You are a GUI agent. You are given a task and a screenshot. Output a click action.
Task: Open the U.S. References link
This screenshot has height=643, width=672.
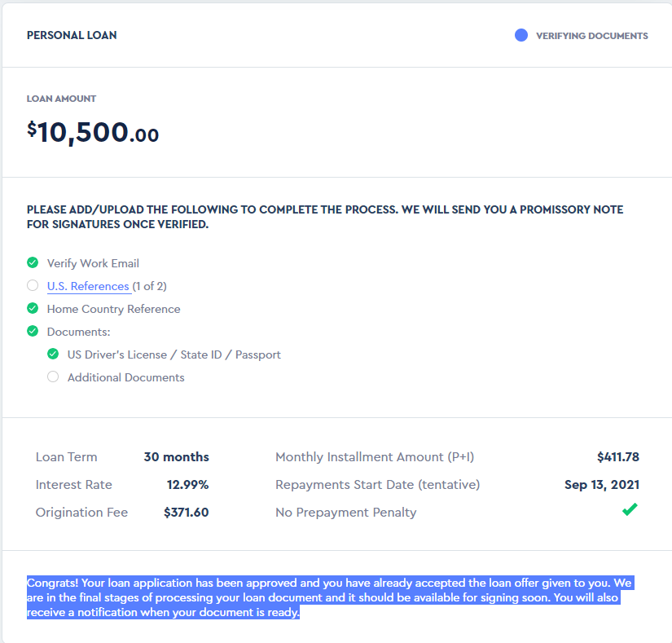point(88,286)
